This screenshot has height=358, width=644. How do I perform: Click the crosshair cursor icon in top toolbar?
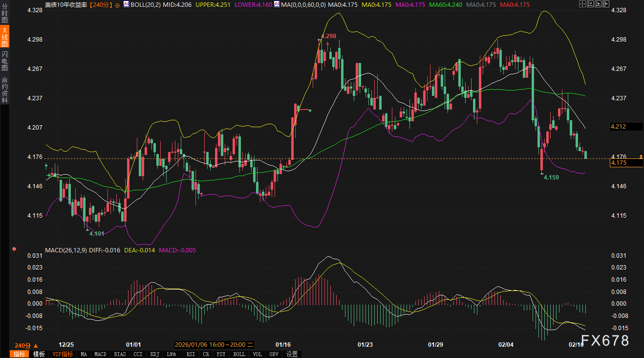[581, 4]
